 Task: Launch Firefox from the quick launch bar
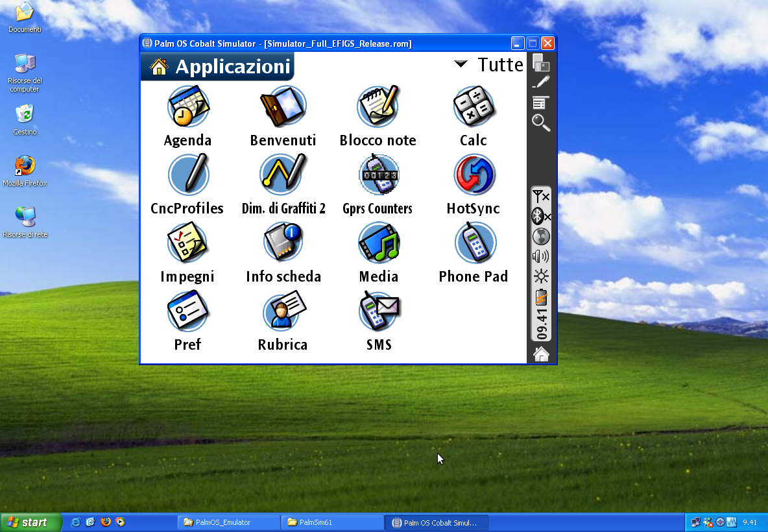(105, 522)
